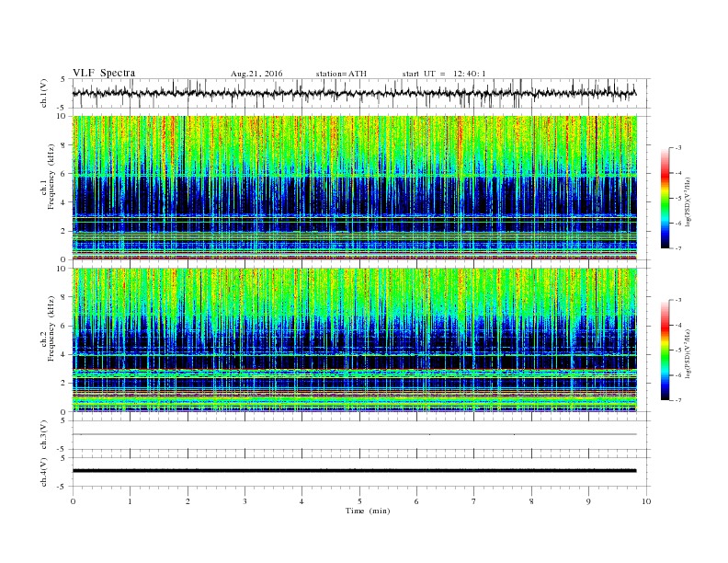Click time axis tick label '3'
This screenshot has height=563, width=728.
pyautogui.click(x=245, y=501)
